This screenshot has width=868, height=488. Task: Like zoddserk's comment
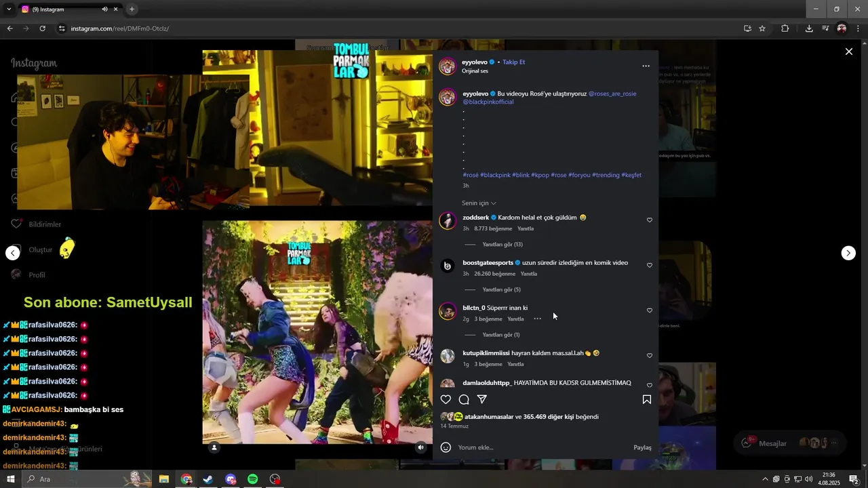click(649, 220)
